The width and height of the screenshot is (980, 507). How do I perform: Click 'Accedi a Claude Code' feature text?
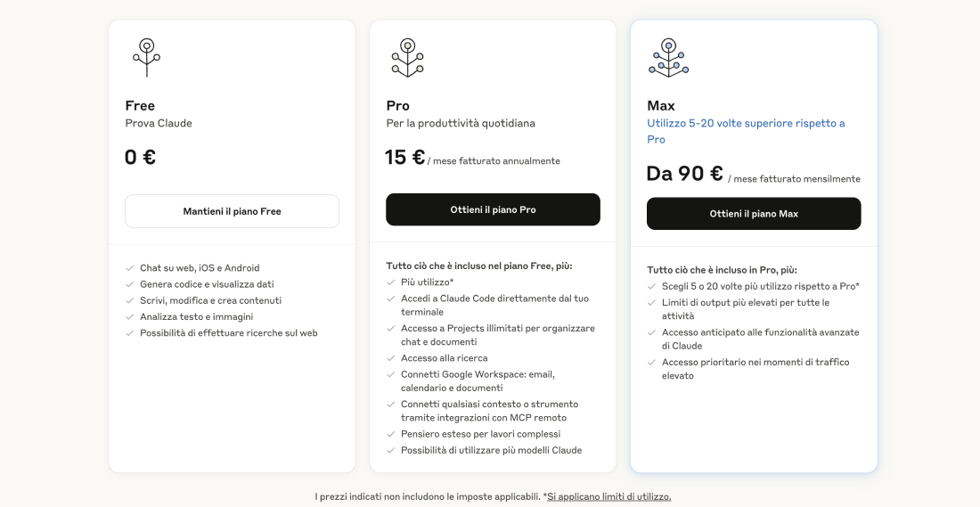(x=494, y=298)
